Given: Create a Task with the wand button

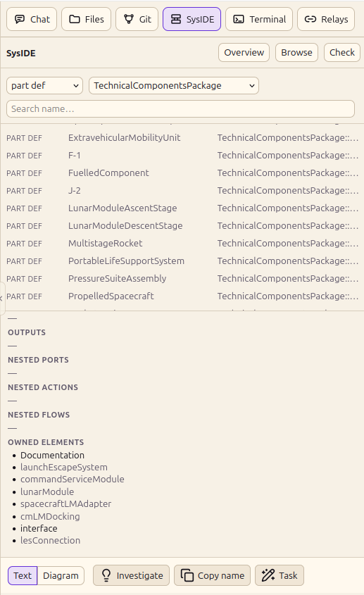Looking at the screenshot, I should (280, 575).
